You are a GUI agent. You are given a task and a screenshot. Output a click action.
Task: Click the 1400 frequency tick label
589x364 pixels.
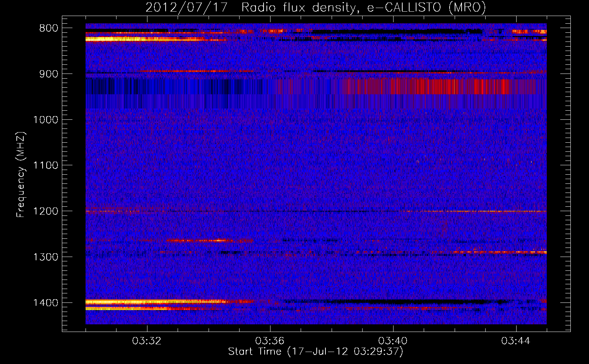(46, 303)
